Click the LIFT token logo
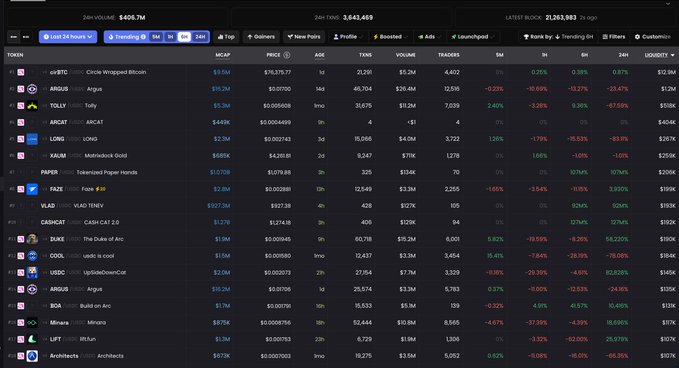Viewport: 679px width, 368px height. [32, 339]
